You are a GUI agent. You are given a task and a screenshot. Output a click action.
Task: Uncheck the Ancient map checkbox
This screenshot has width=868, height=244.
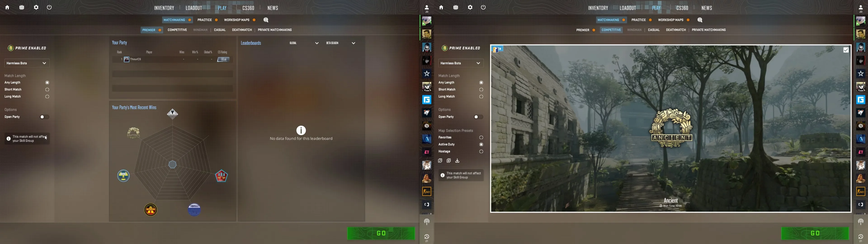[x=846, y=50]
